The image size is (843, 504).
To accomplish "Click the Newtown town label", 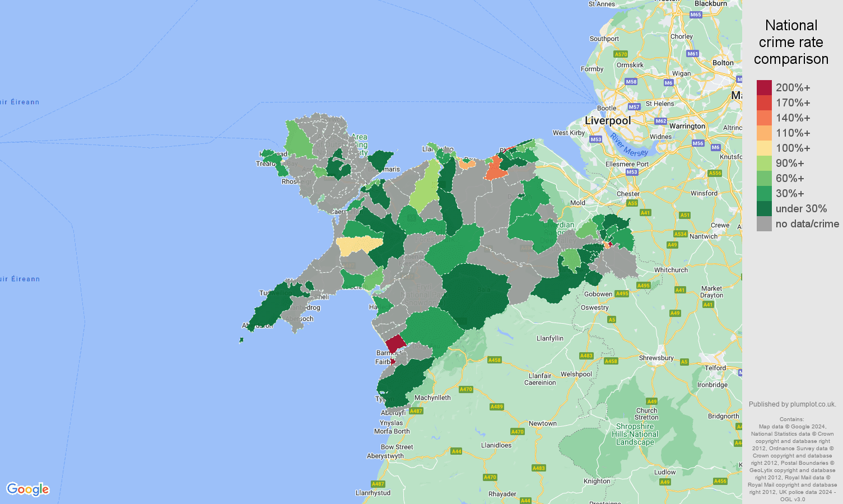I will [x=543, y=423].
